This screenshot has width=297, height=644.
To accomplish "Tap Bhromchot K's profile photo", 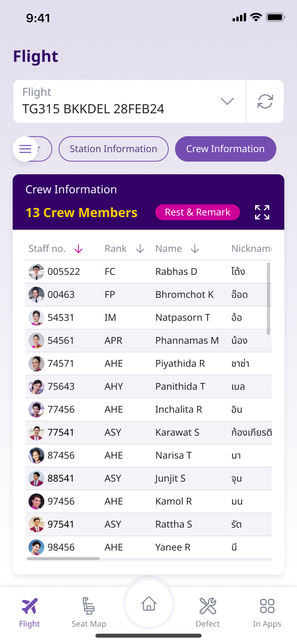I will pos(36,295).
